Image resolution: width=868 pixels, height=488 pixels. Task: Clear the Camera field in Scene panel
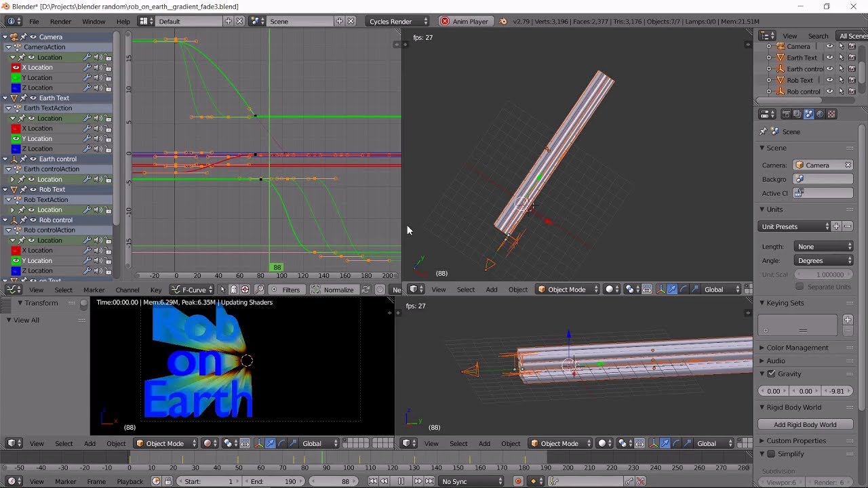click(x=848, y=165)
